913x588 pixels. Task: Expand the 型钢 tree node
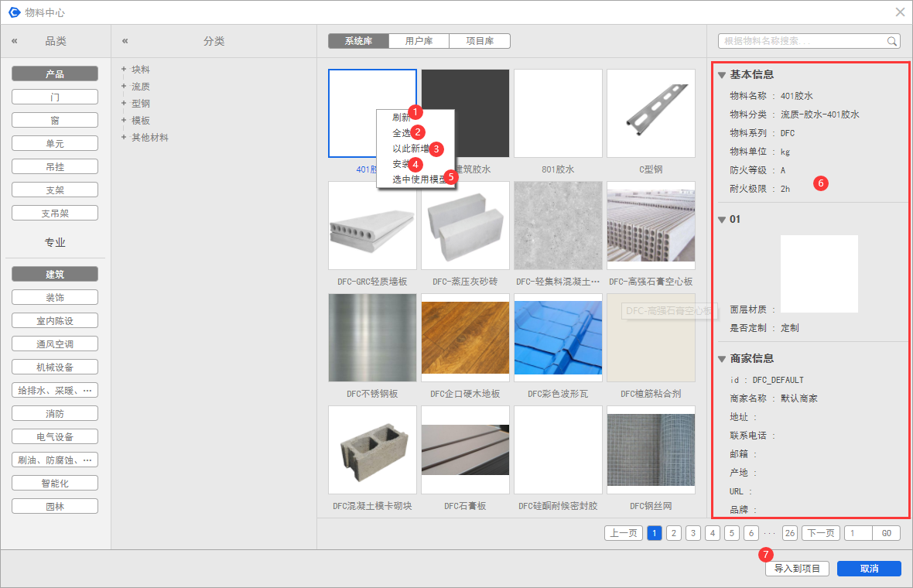124,103
